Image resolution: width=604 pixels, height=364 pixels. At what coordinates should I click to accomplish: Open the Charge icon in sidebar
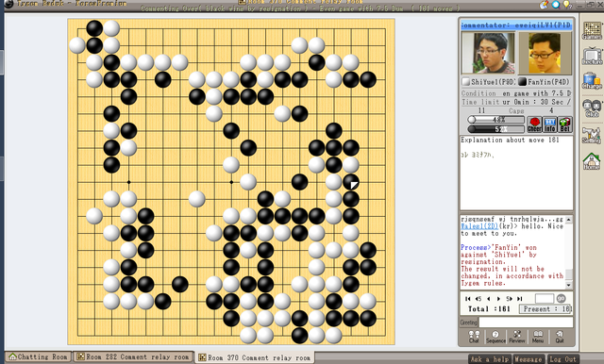click(592, 81)
